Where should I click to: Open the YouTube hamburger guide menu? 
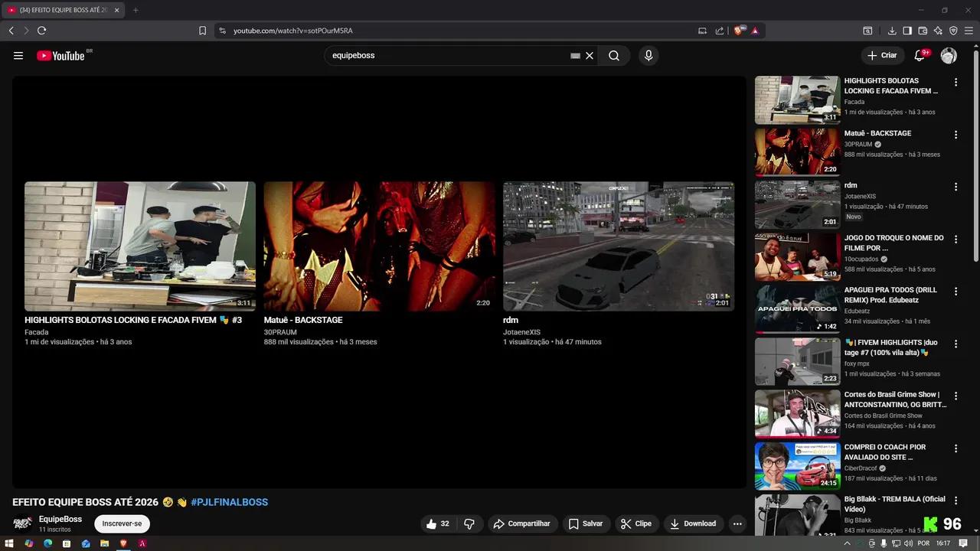tap(18, 56)
